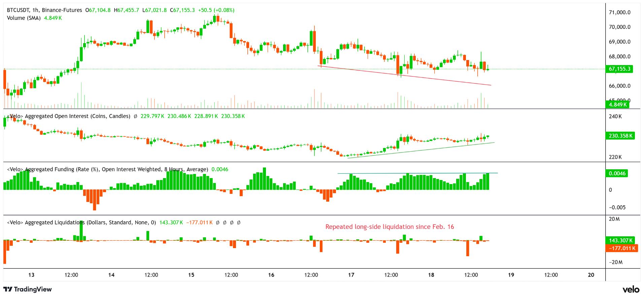
Task: Click the Volume (SMA) indicator label
Action: tap(24, 18)
